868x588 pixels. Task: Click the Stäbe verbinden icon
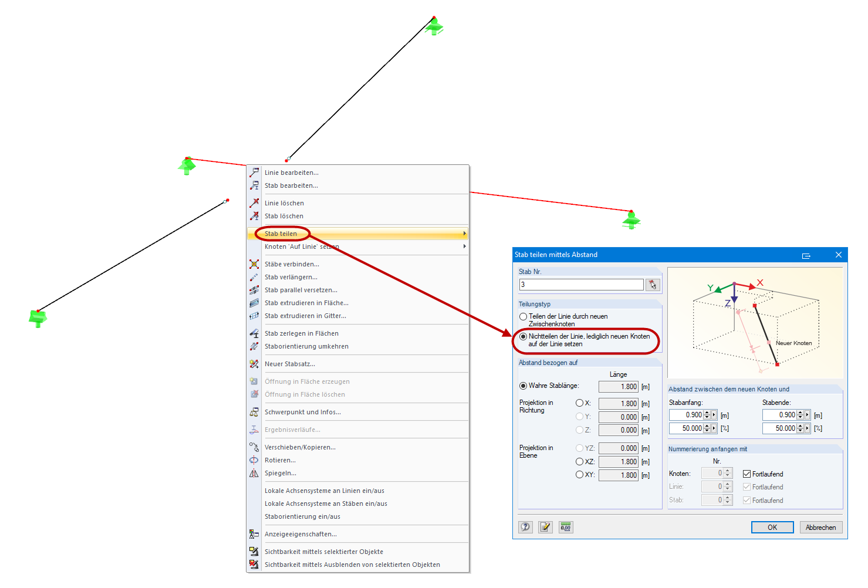click(x=254, y=263)
